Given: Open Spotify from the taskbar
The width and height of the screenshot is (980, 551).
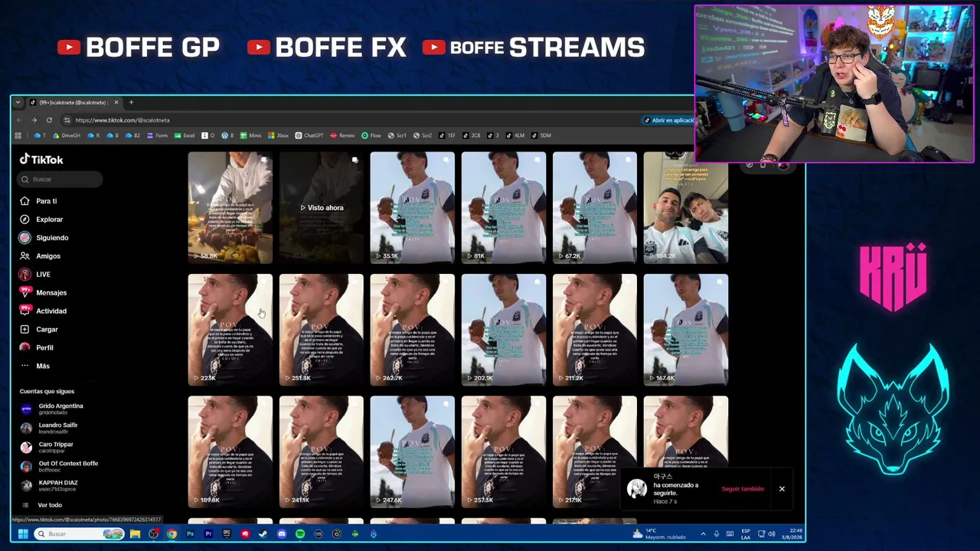Looking at the screenshot, I should pyautogui.click(x=300, y=534).
